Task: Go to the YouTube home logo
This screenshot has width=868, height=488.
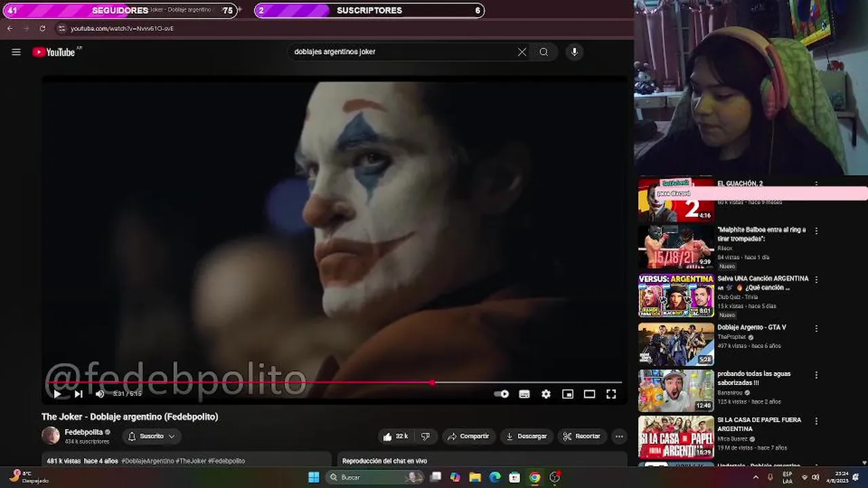Action: [54, 52]
